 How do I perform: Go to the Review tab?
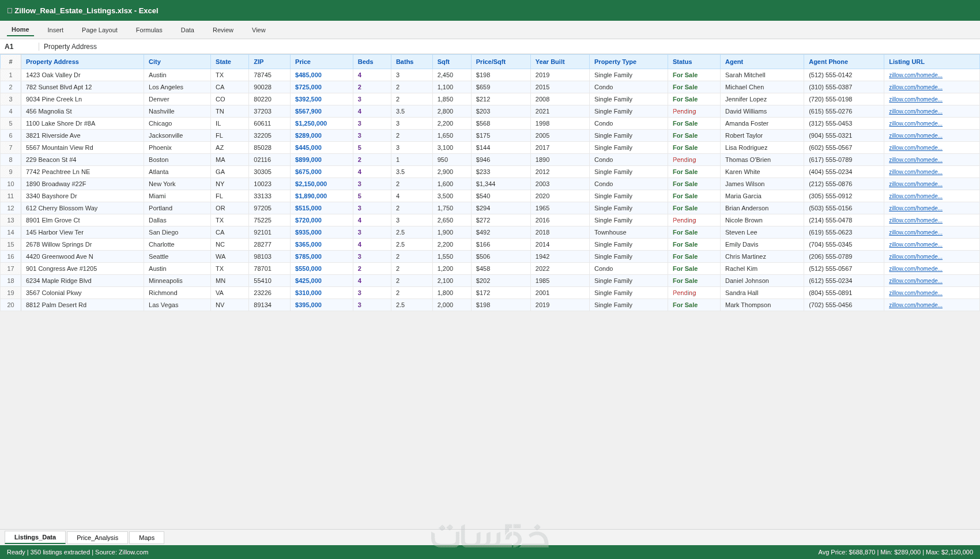click(223, 30)
